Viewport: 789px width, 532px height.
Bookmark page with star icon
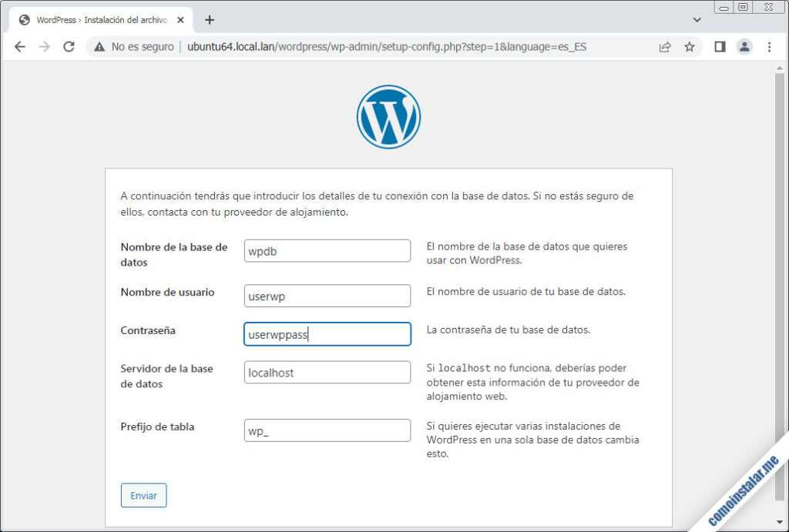click(689, 47)
